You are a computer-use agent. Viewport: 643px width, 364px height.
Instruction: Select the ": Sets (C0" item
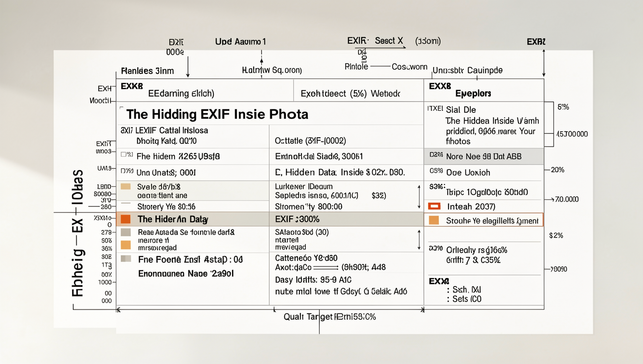[464, 299]
